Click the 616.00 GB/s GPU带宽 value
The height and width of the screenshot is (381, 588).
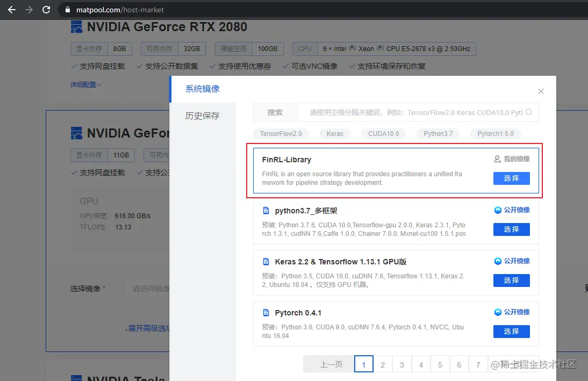tap(133, 216)
